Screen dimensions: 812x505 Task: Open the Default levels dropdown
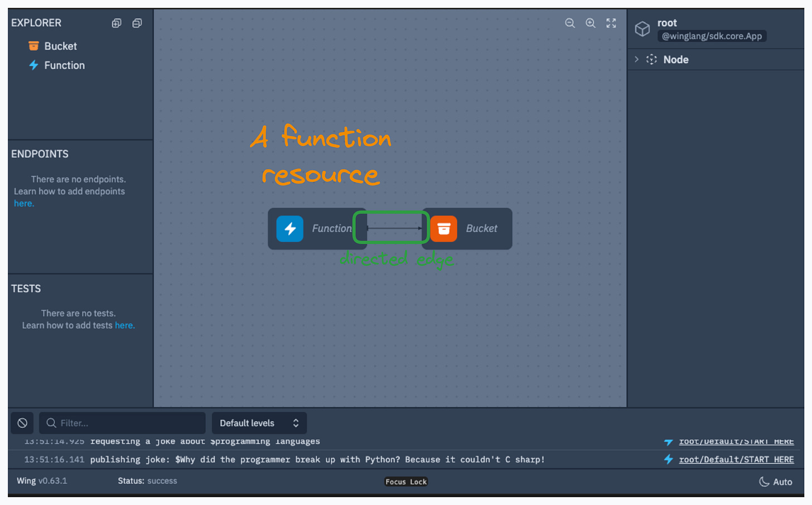[259, 422]
